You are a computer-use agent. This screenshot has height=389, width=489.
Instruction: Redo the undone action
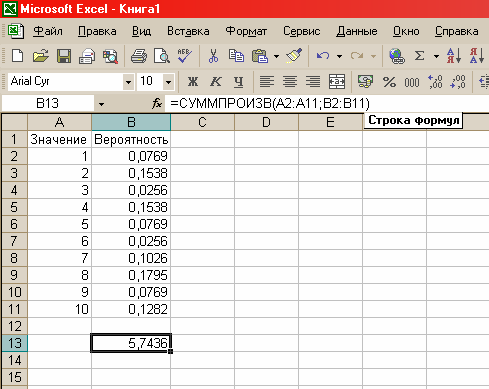(357, 56)
